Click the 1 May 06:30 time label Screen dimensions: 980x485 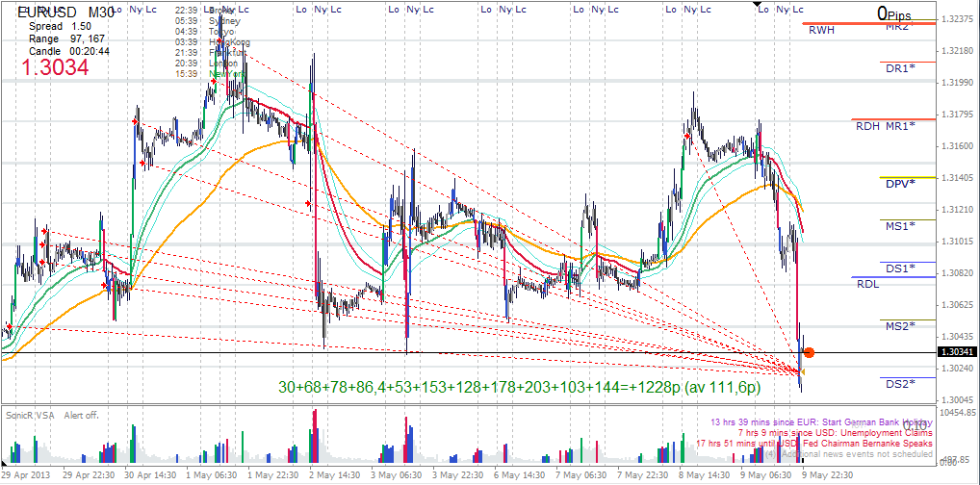coord(210,475)
